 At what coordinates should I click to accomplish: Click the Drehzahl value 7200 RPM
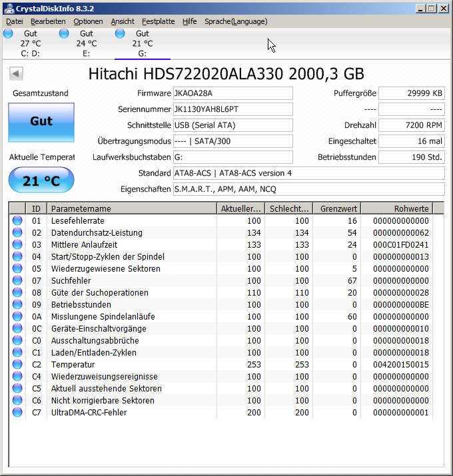pyautogui.click(x=412, y=125)
